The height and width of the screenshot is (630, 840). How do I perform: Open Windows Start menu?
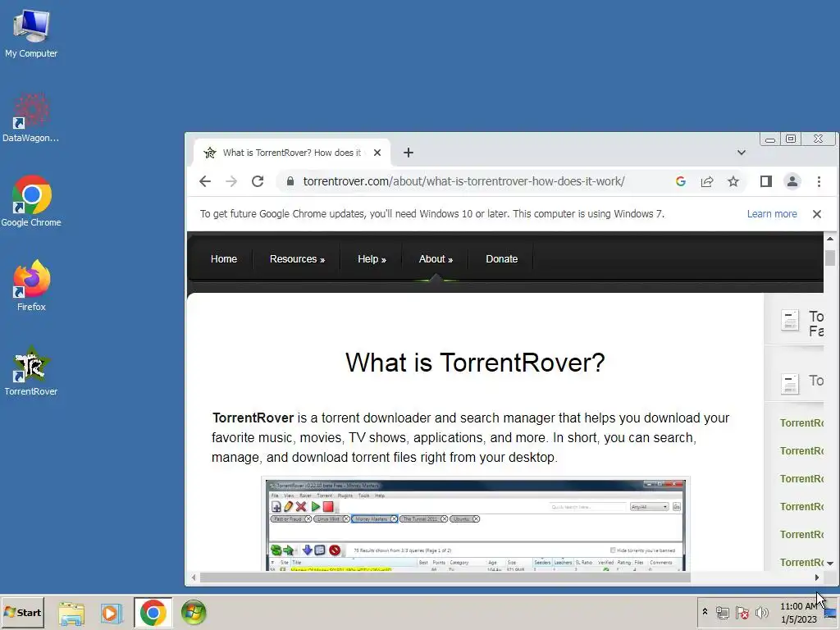[x=22, y=613]
